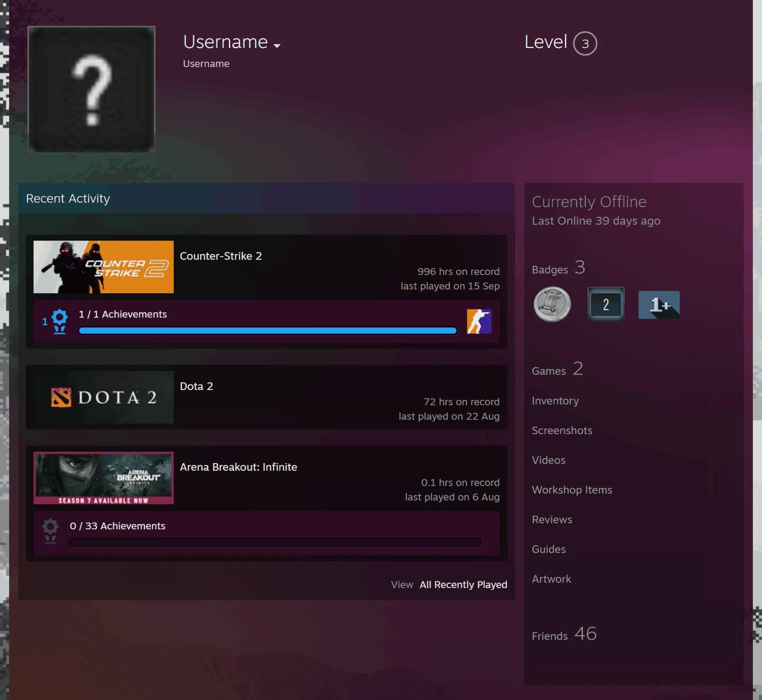Open the silver Pillar of Community badge
This screenshot has width=762, height=700.
tap(552, 304)
